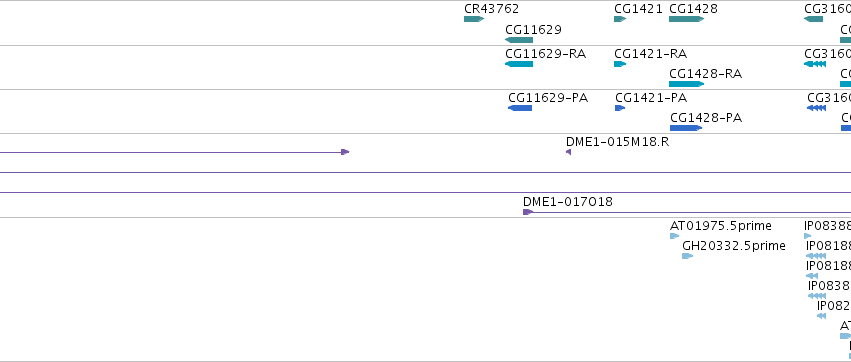This screenshot has width=851, height=362.
Task: Select the CG1428-PA protein bar
Action: [686, 128]
